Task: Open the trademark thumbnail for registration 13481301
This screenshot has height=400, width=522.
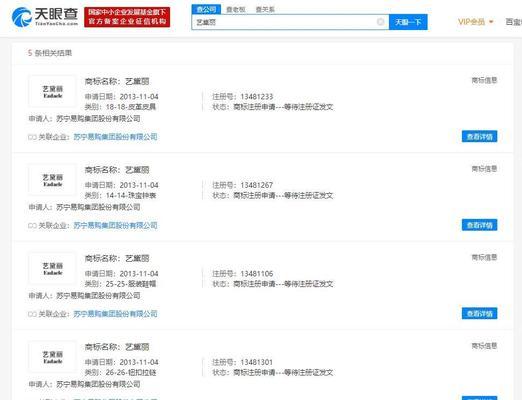Action: 52,357
